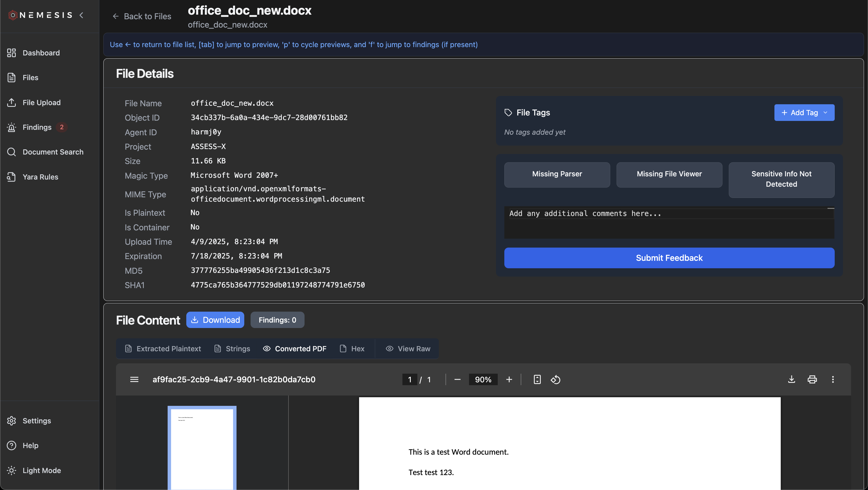The width and height of the screenshot is (868, 490).
Task: Decrease the PDF zoom below 90%
Action: (457, 379)
